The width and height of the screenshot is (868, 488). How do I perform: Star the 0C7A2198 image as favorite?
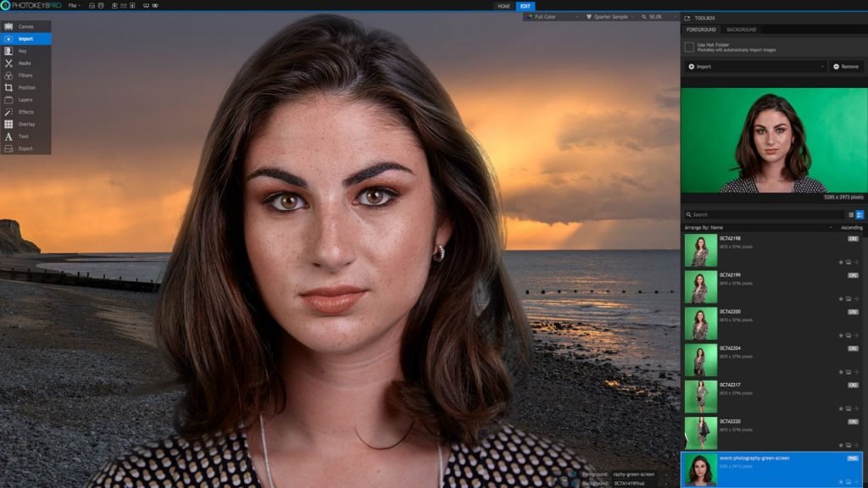(841, 263)
